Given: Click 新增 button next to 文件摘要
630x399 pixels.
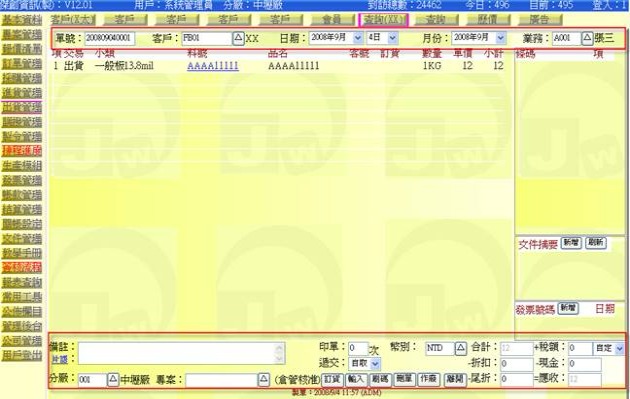Looking at the screenshot, I should click(571, 243).
